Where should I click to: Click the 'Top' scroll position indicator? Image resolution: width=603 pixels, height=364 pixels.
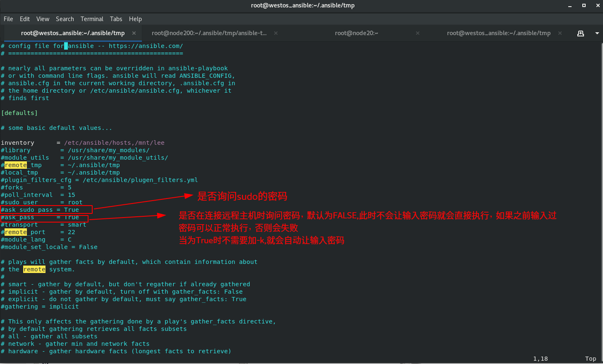point(591,359)
